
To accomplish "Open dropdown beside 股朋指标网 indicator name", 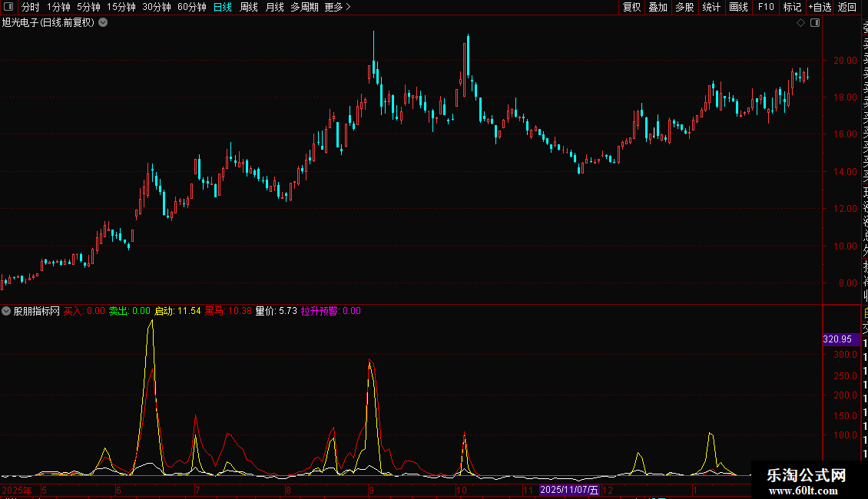I will [6, 311].
